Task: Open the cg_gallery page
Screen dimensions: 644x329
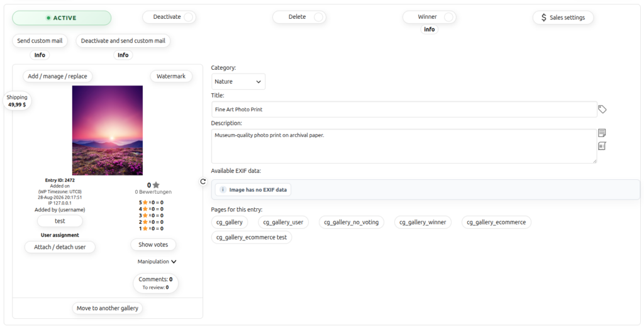Action: 230,222
